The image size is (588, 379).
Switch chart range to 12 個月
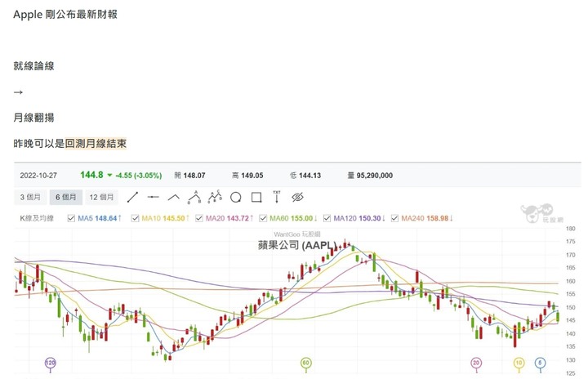coord(101,197)
